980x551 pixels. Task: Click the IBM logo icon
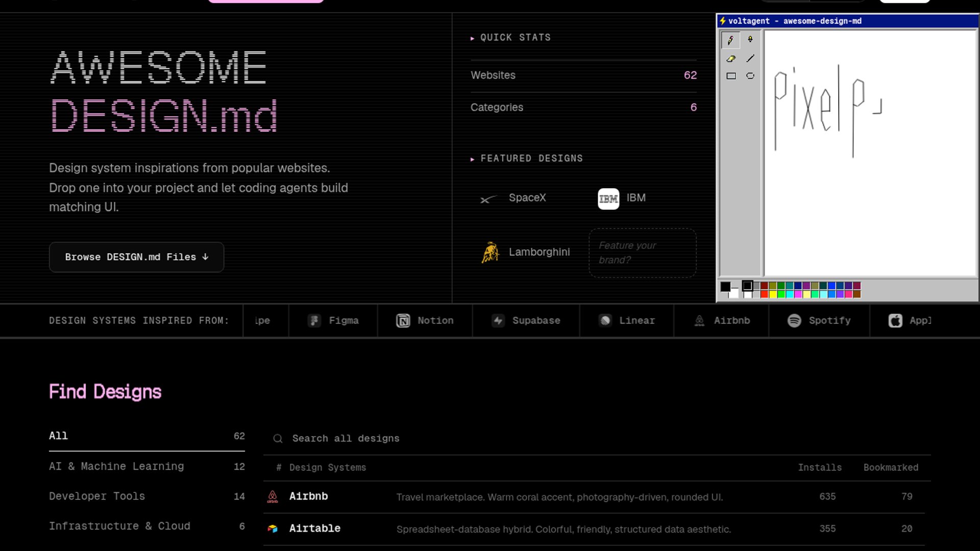point(608,198)
